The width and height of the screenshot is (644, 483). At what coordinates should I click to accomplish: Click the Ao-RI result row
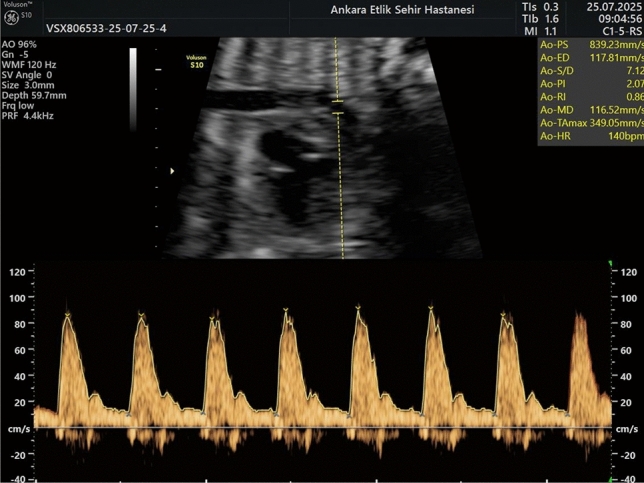pos(591,97)
